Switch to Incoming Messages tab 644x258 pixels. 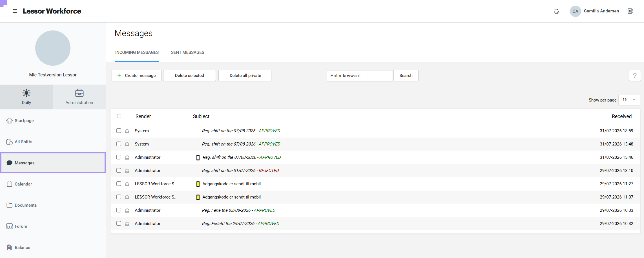137,52
